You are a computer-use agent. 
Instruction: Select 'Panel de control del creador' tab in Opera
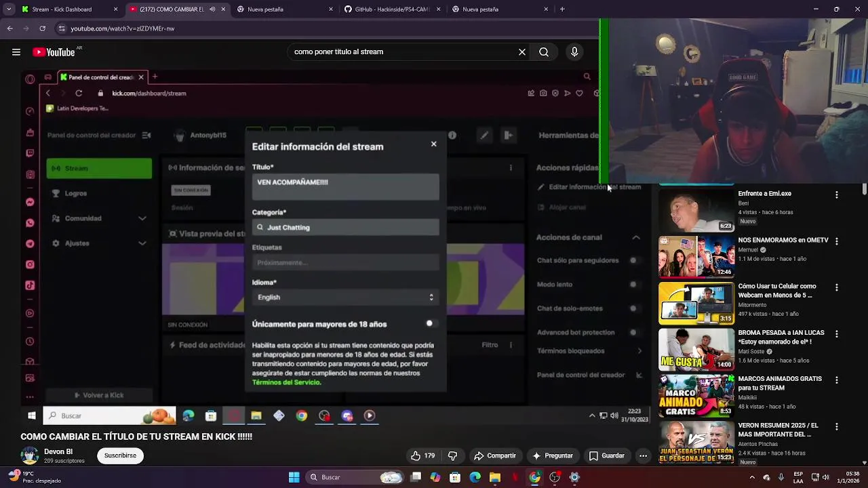click(x=102, y=77)
